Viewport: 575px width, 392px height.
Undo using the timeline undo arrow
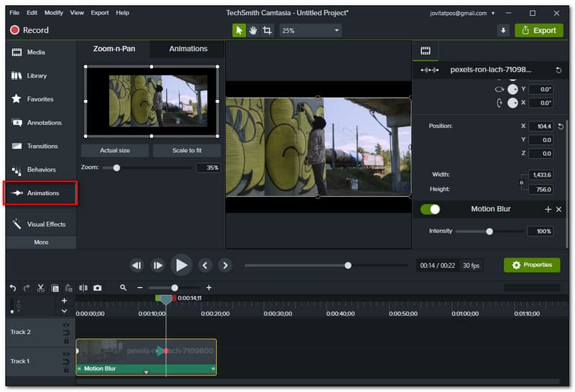pyautogui.click(x=13, y=288)
